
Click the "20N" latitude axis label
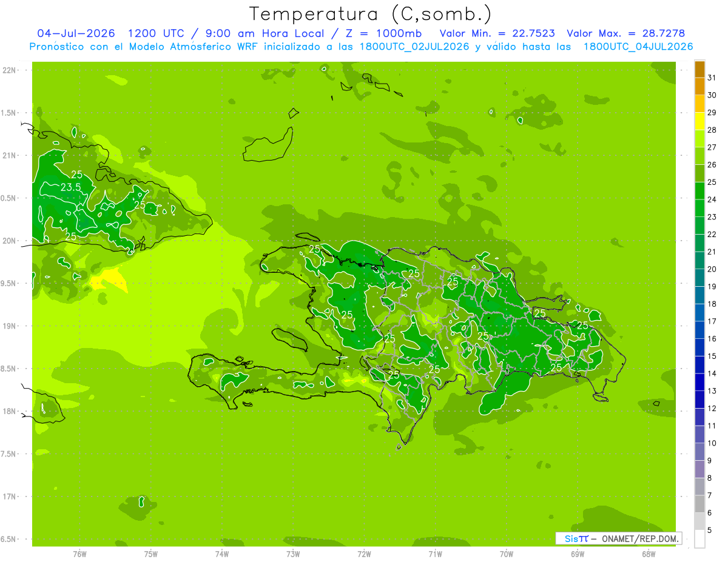pos(9,241)
